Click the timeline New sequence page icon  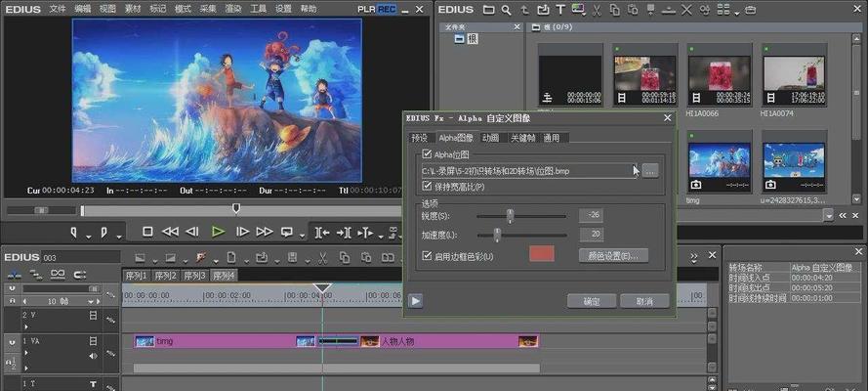tap(231, 257)
